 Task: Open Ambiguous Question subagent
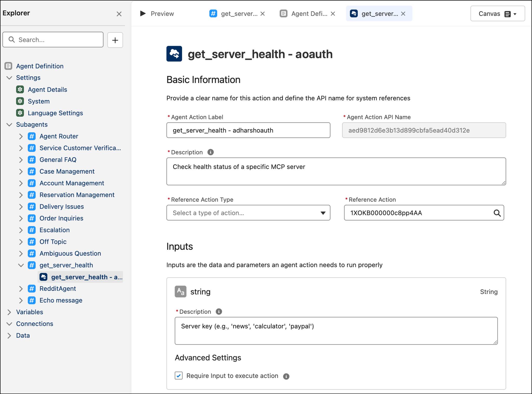coord(70,253)
